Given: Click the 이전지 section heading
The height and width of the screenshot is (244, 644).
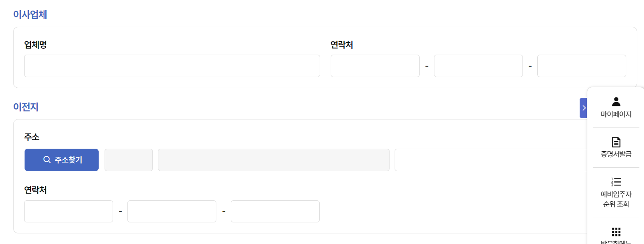Looking at the screenshot, I should point(25,107).
